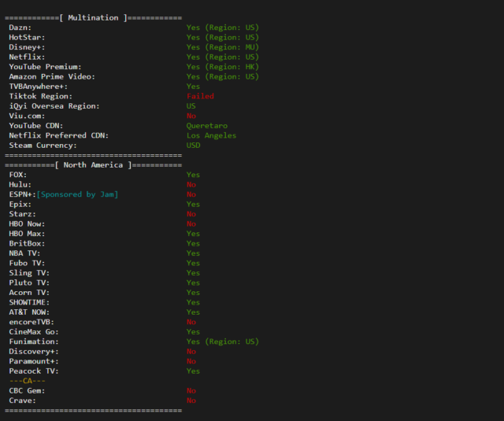Click the Peacock TV label
The height and width of the screenshot is (421, 504).
click(31, 371)
